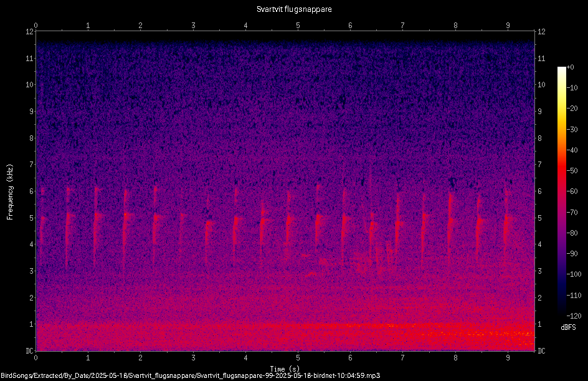Click the 5 second tick on bottom time axis

pos(298,358)
